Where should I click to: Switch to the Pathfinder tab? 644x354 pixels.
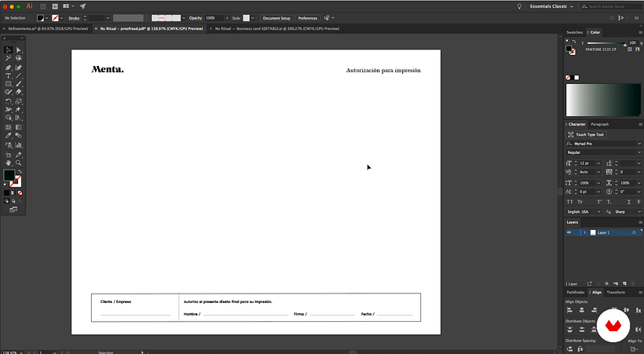pos(575,293)
